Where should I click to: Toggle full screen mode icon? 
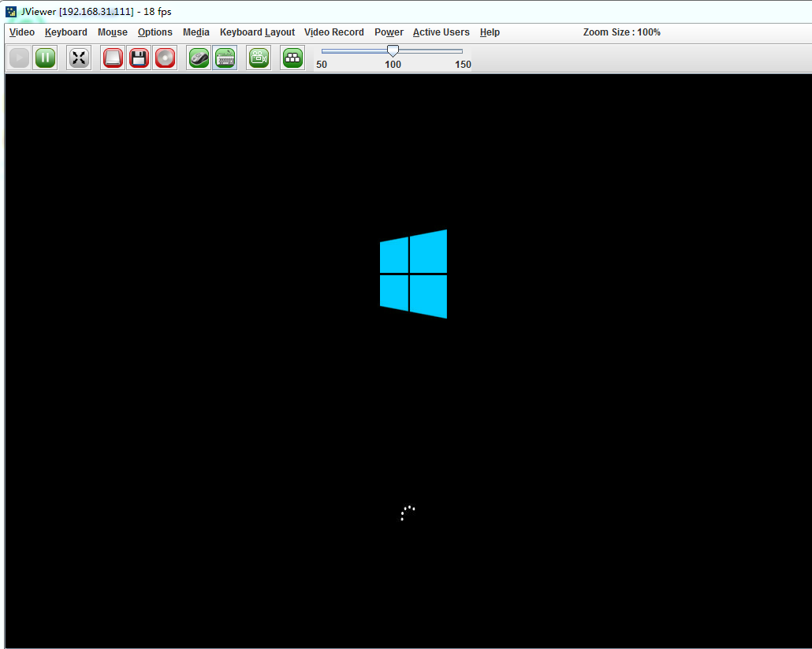point(79,58)
